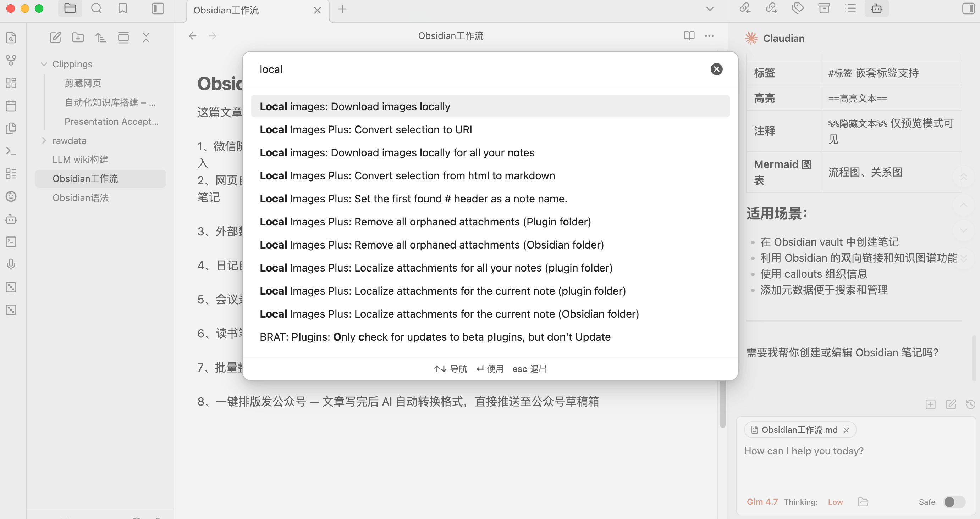Open outgoing links icon in right panel
The height and width of the screenshot is (519, 980).
point(771,9)
